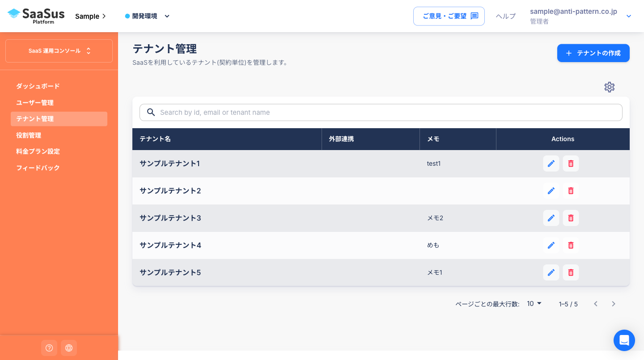This screenshot has width=644, height=360.
Task: Focus the tenant search field
Action: pyautogui.click(x=381, y=113)
